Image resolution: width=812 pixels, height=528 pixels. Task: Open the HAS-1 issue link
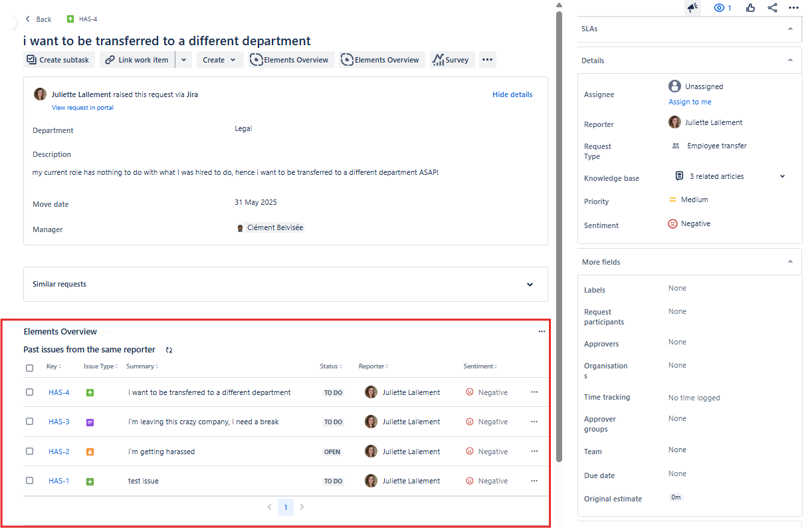point(58,481)
